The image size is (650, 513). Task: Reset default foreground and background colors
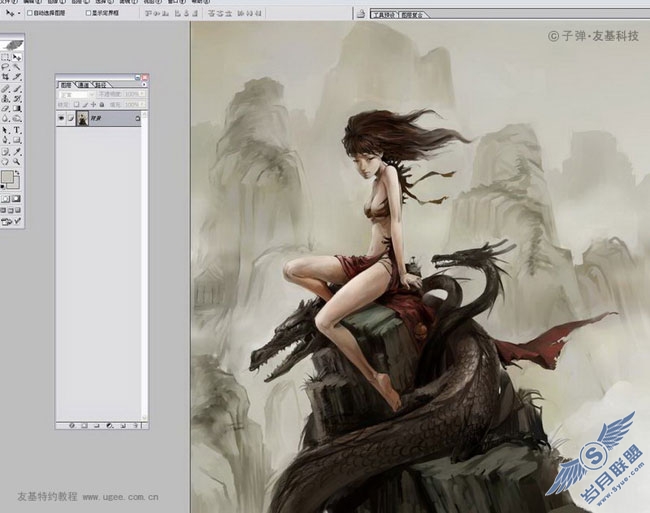[x=3, y=187]
